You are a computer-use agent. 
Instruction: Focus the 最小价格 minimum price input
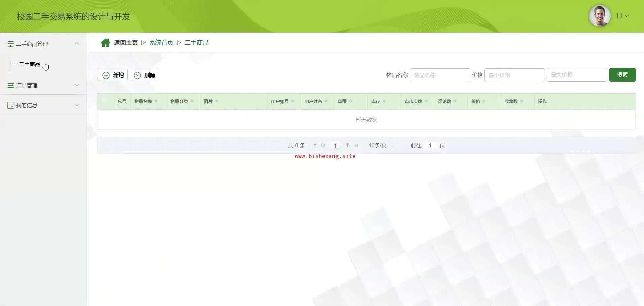(x=514, y=75)
